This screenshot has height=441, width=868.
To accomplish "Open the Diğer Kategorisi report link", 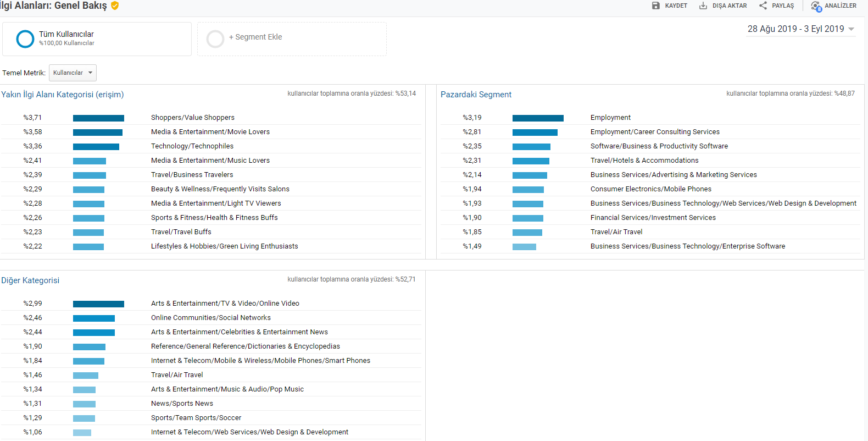I will (x=30, y=280).
